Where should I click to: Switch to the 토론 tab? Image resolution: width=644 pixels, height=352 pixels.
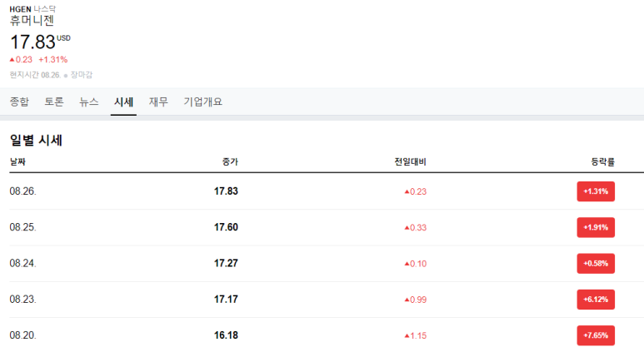(x=54, y=102)
